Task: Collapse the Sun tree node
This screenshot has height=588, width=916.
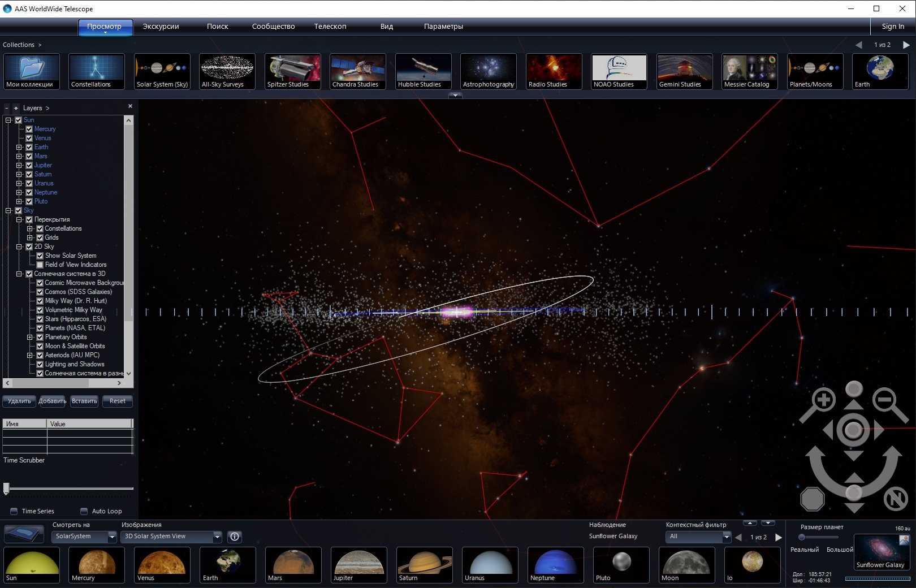Action: (x=8, y=120)
